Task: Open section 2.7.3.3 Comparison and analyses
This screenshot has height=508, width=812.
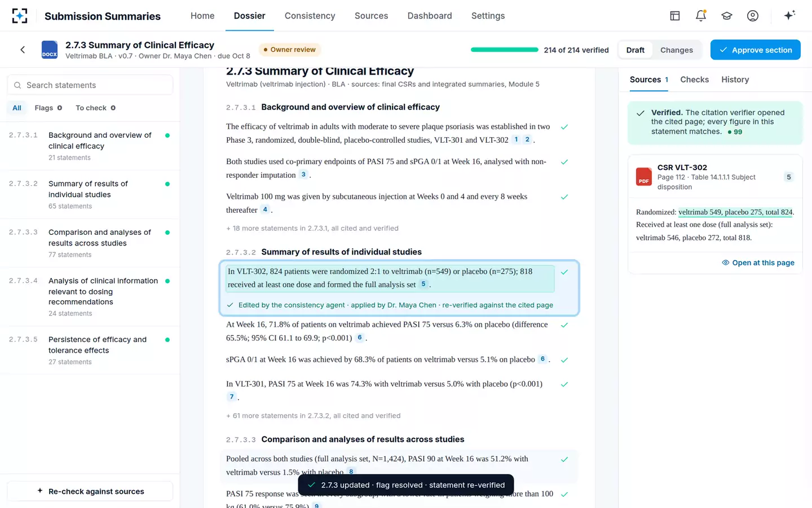Action: pos(90,243)
